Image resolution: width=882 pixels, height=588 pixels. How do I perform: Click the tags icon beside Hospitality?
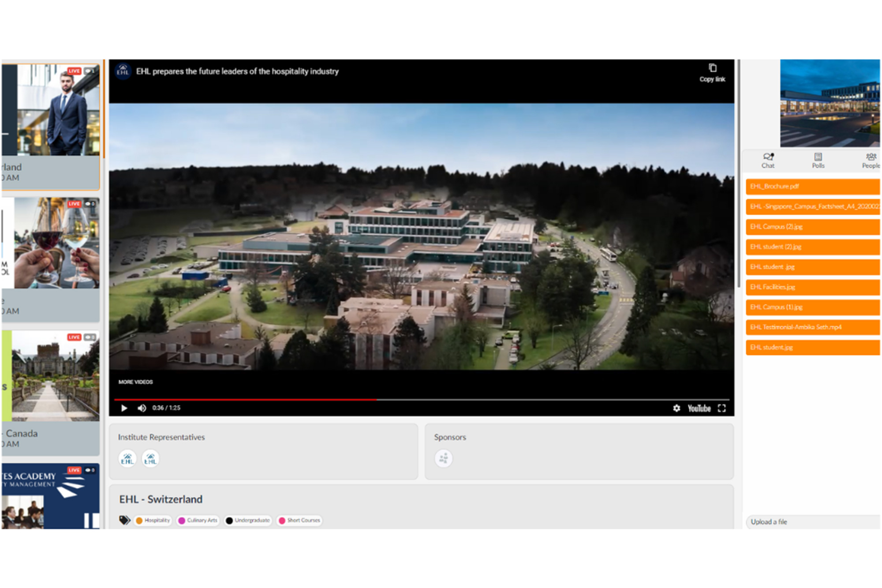click(125, 521)
